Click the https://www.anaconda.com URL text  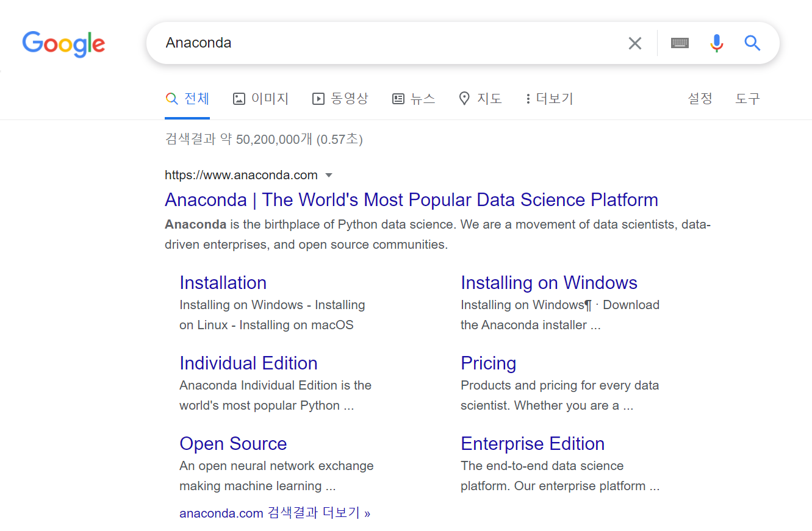(241, 176)
